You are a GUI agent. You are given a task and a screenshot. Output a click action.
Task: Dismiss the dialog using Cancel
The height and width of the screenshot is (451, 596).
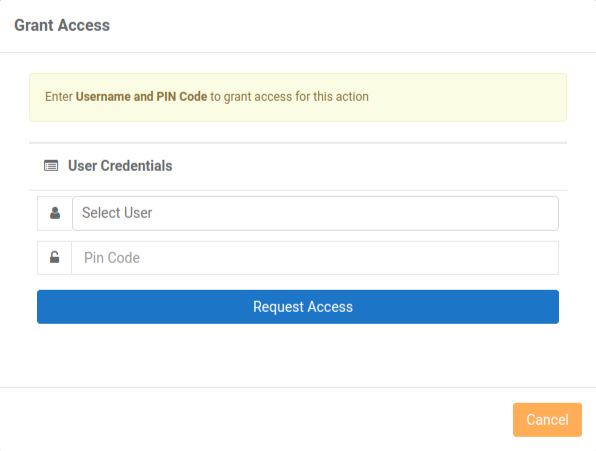(547, 419)
